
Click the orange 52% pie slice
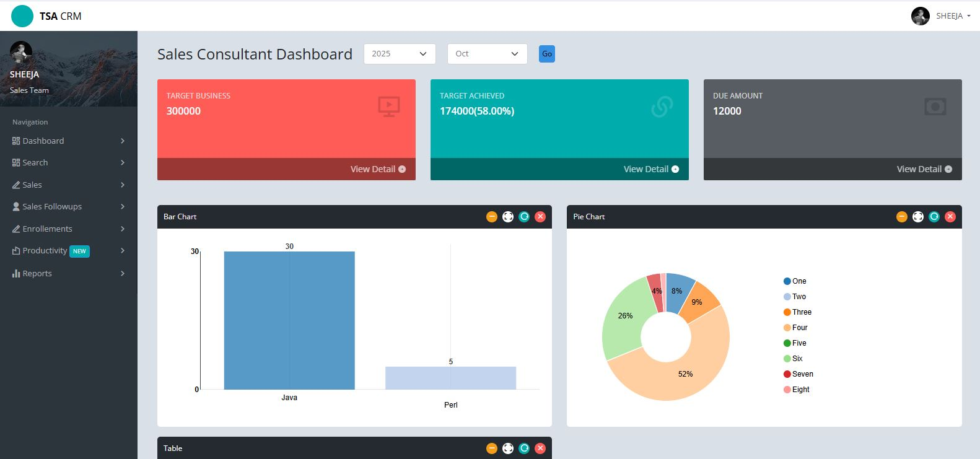coord(685,375)
